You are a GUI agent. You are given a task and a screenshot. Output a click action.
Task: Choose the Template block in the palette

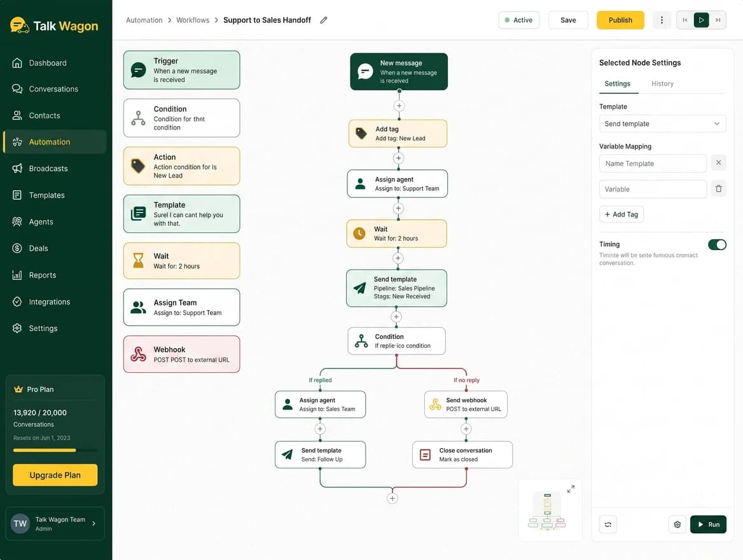[181, 214]
